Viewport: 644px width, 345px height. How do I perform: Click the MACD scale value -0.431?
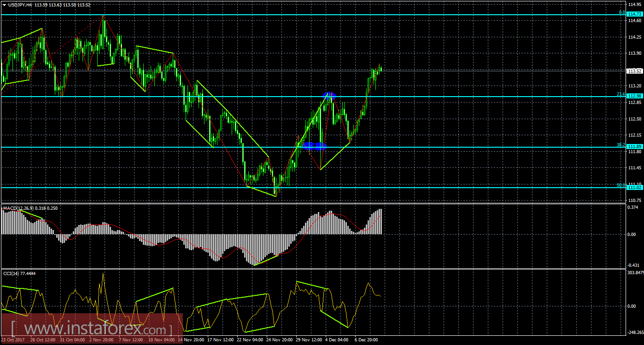click(634, 265)
